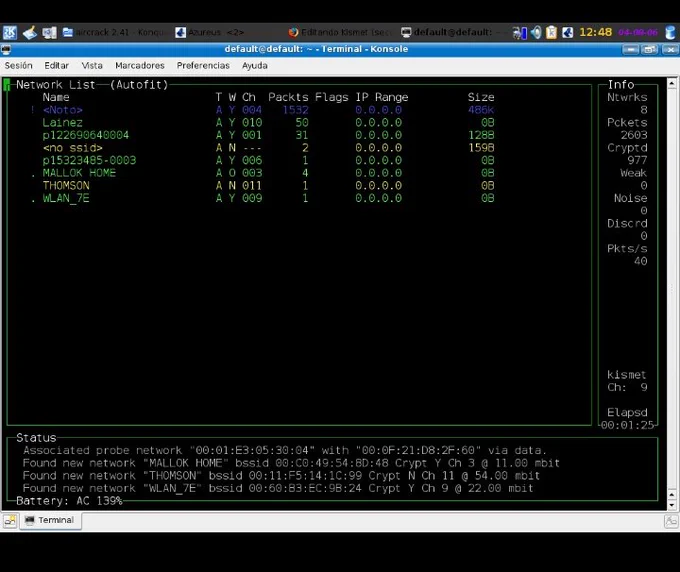Click Azureus tray icon beside the clock

point(567,33)
